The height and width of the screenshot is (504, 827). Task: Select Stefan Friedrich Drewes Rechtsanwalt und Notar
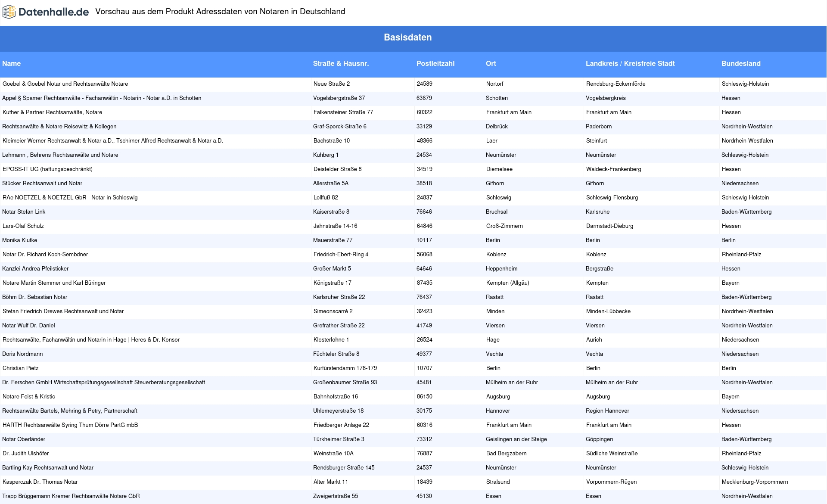[x=63, y=311]
